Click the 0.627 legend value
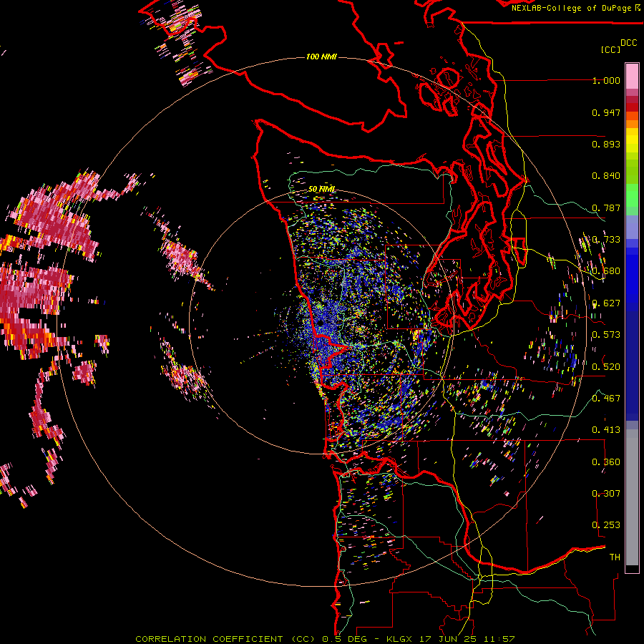644x644 pixels. [x=606, y=303]
